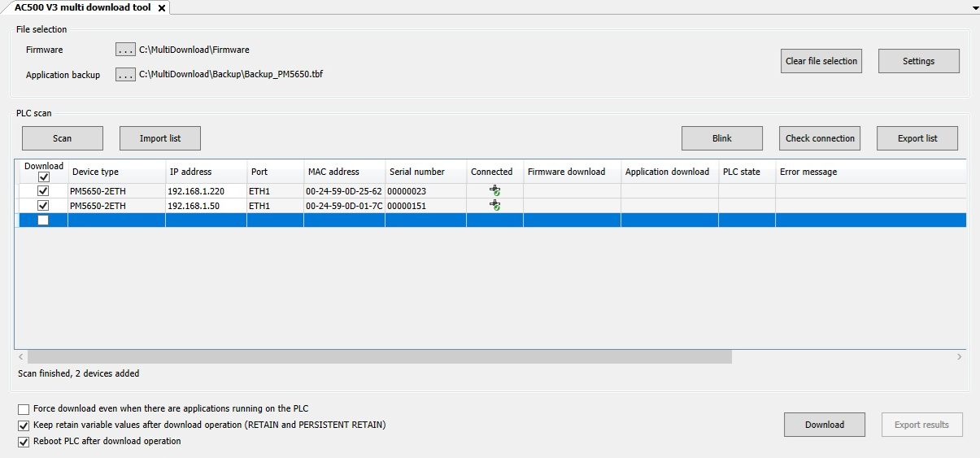The width and height of the screenshot is (980, 458).
Task: Select IP address cell 192.168.1.50
Action: point(207,206)
